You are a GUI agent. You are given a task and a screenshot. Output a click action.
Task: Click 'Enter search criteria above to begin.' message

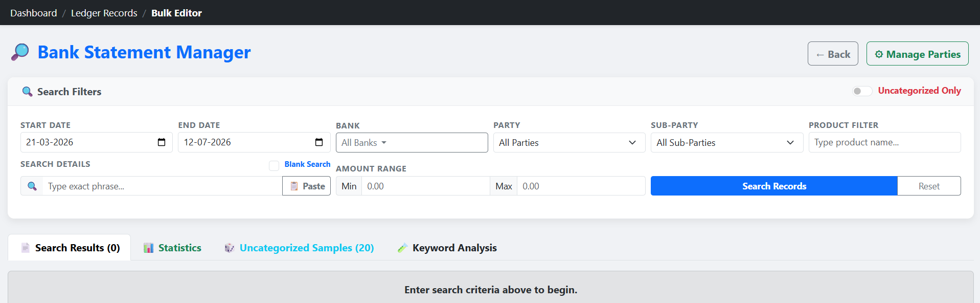coord(491,290)
